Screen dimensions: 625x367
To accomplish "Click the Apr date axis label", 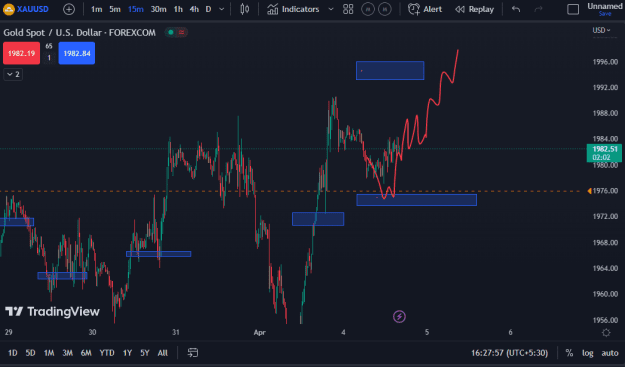I will [259, 332].
